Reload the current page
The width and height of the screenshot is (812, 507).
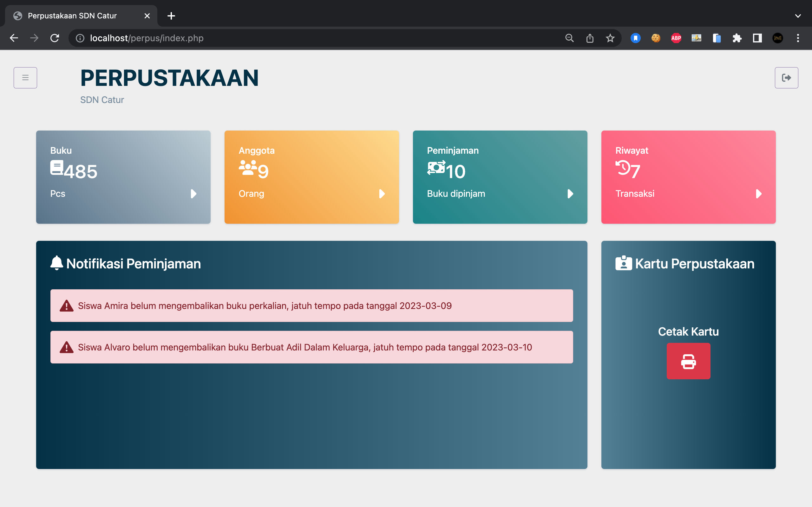click(55, 38)
